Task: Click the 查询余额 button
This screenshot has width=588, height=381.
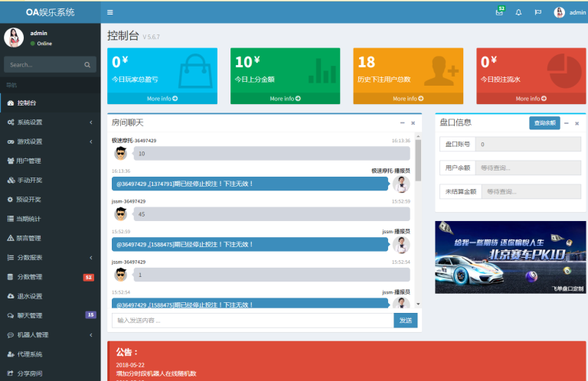Action: [544, 122]
